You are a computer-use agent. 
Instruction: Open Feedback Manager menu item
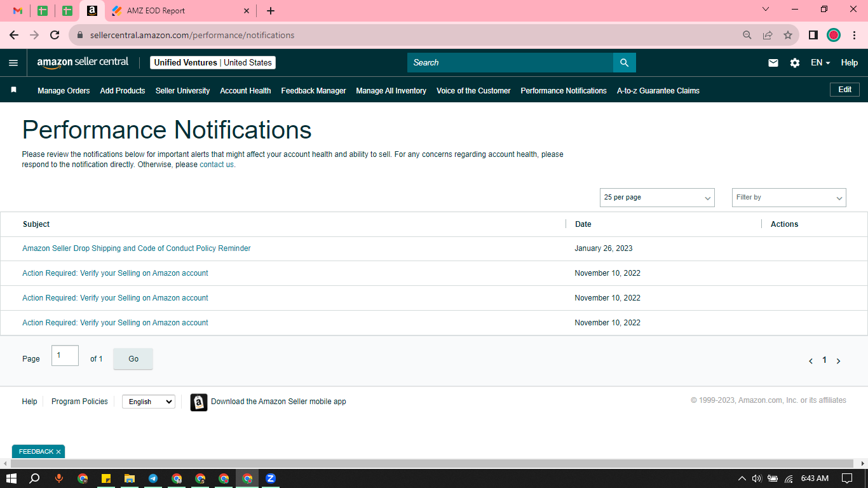tap(313, 91)
